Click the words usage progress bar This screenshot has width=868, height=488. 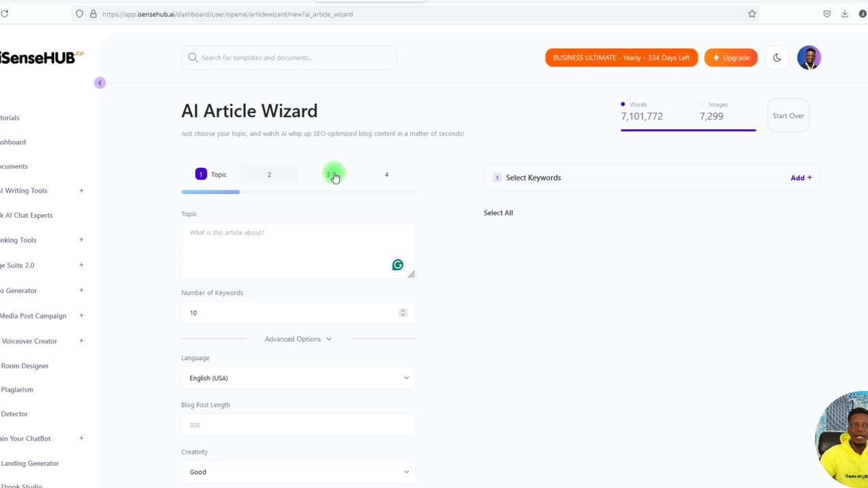pyautogui.click(x=688, y=129)
